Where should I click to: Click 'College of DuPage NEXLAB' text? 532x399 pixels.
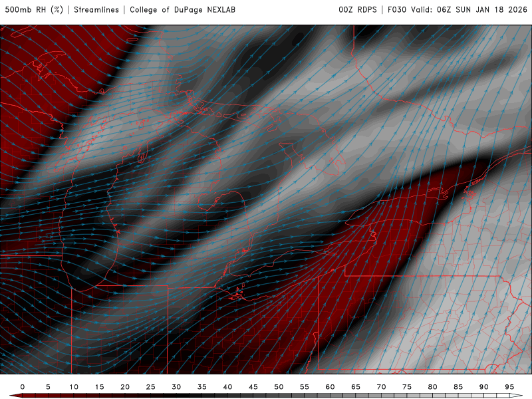pos(182,9)
